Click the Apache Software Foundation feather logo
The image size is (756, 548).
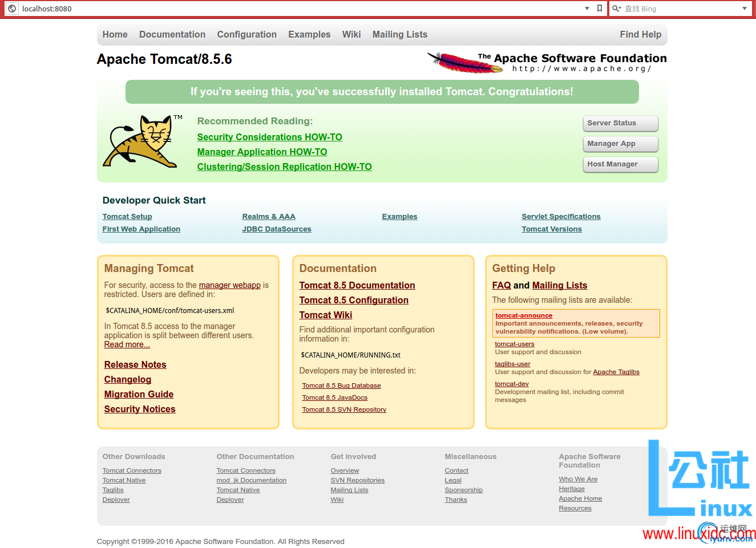547,62
